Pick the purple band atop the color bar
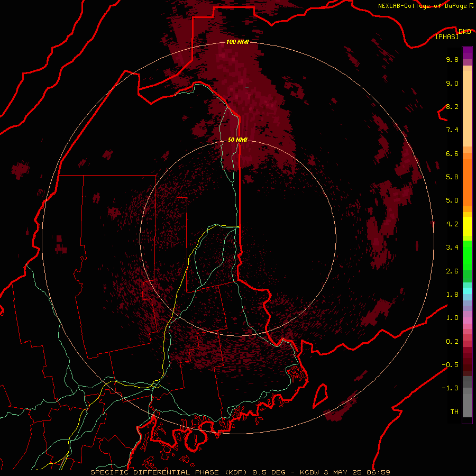 pos(467,53)
